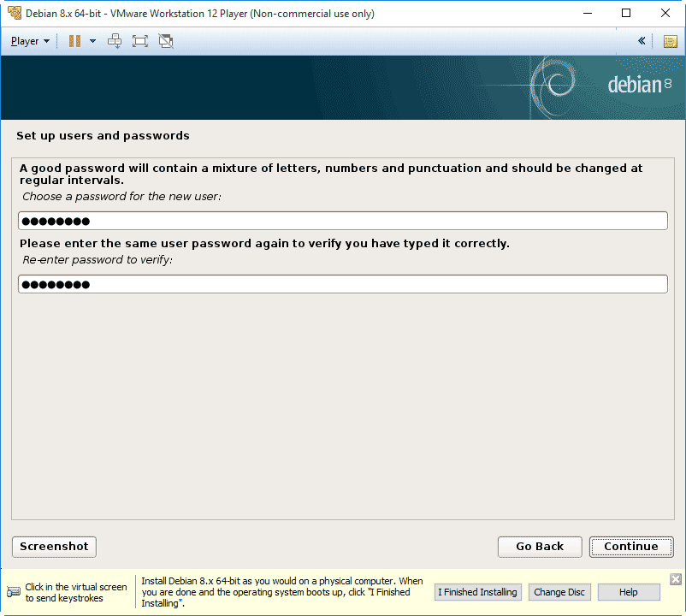
Task: Click the Go Back button
Action: [540, 547]
